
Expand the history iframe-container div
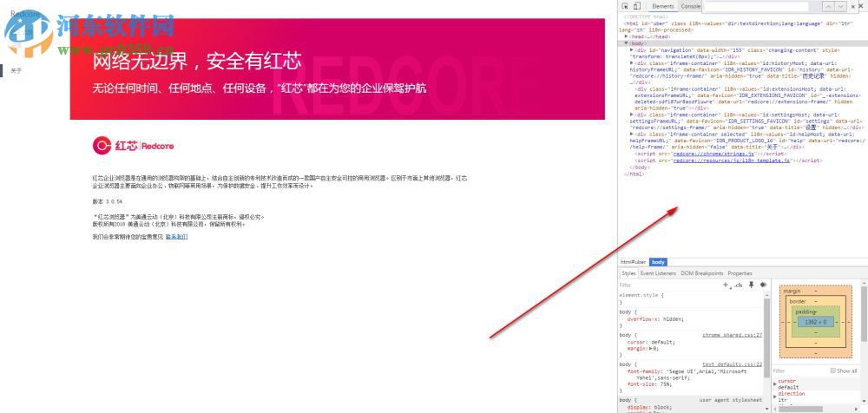(632, 63)
